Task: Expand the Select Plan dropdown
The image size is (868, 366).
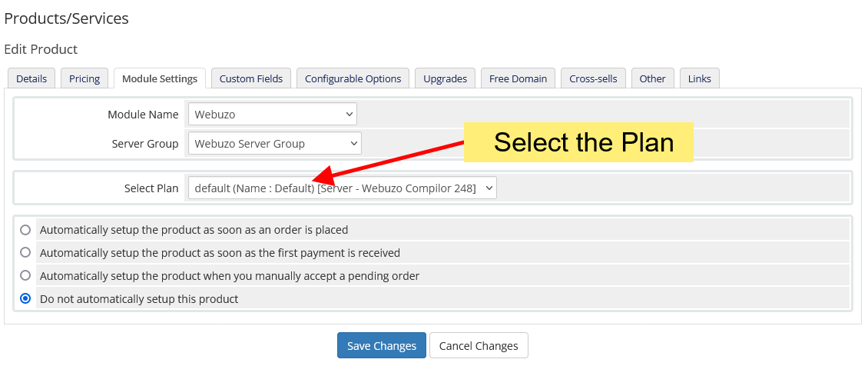Action: coord(343,188)
